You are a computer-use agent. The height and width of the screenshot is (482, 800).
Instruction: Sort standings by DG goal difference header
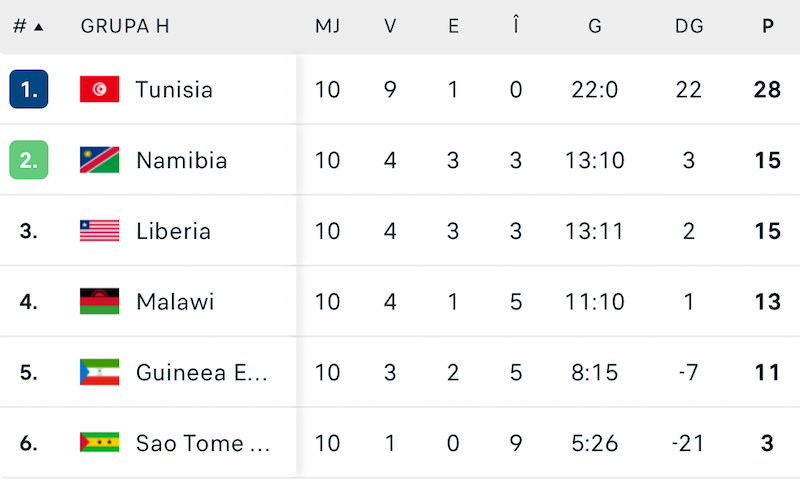689,27
